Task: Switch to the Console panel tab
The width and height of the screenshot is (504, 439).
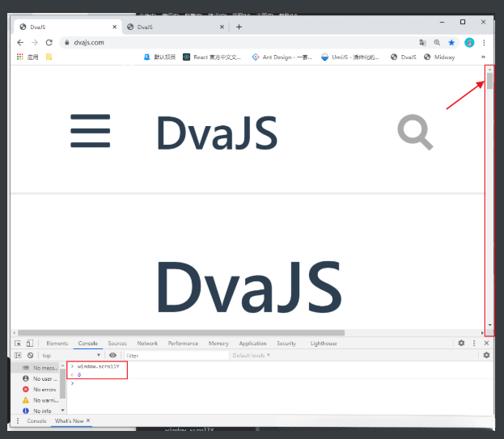Action: coord(88,344)
